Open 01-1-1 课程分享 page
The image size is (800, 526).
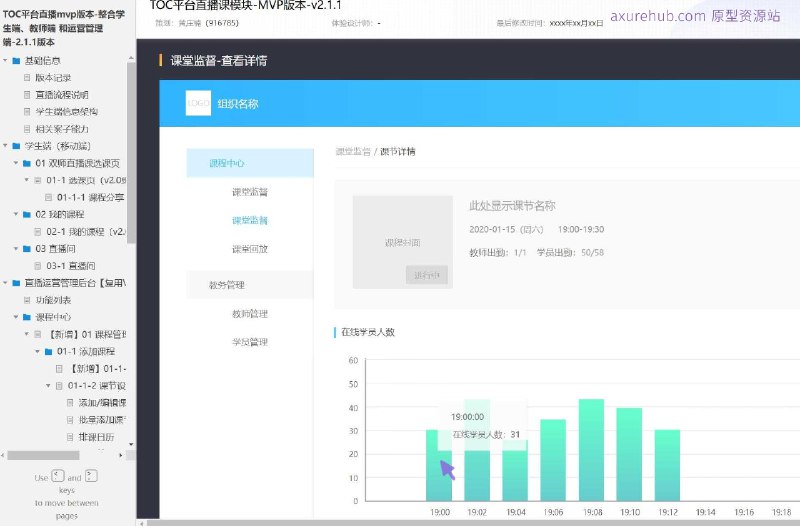point(90,197)
